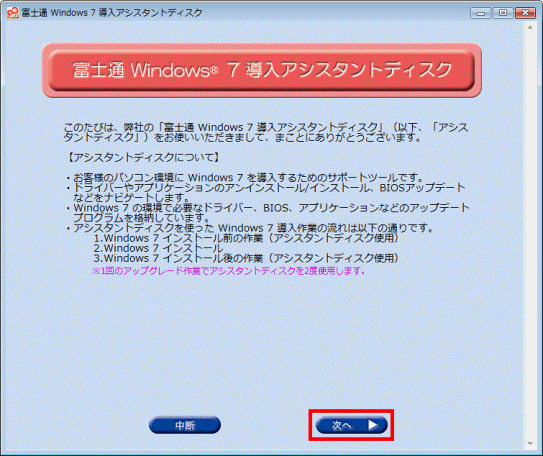This screenshot has height=456, width=543.
Task: Click the Fujitsu app icon in title bar
Action: coord(13,13)
